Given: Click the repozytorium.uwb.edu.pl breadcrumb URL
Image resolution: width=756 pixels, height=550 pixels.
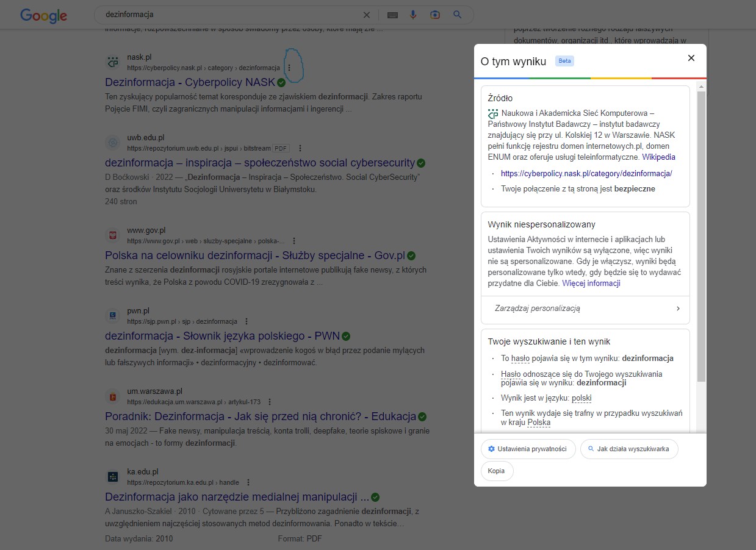Looking at the screenshot, I should coord(198,148).
